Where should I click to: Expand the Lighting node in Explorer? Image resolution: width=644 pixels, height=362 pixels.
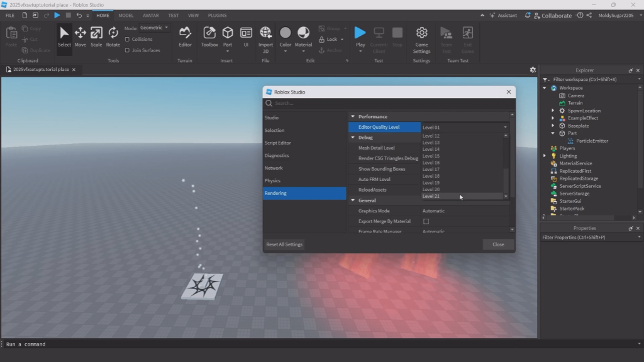(x=545, y=156)
